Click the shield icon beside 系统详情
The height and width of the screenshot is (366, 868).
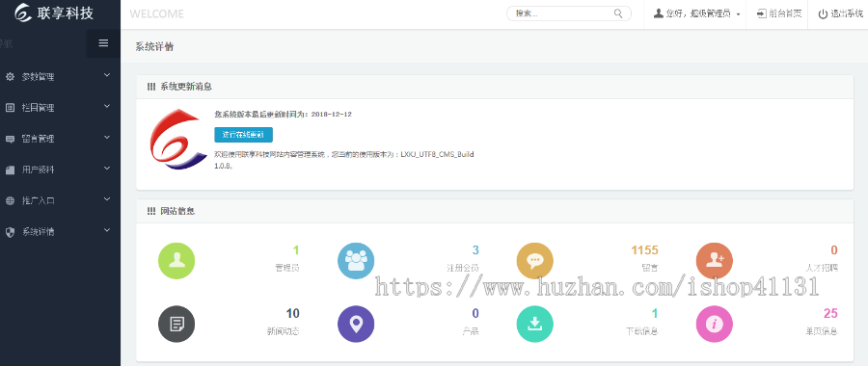(x=10, y=232)
